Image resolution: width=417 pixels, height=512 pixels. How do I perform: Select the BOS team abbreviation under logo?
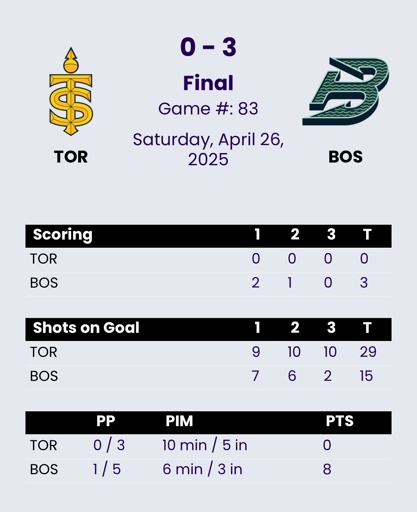coord(346,157)
